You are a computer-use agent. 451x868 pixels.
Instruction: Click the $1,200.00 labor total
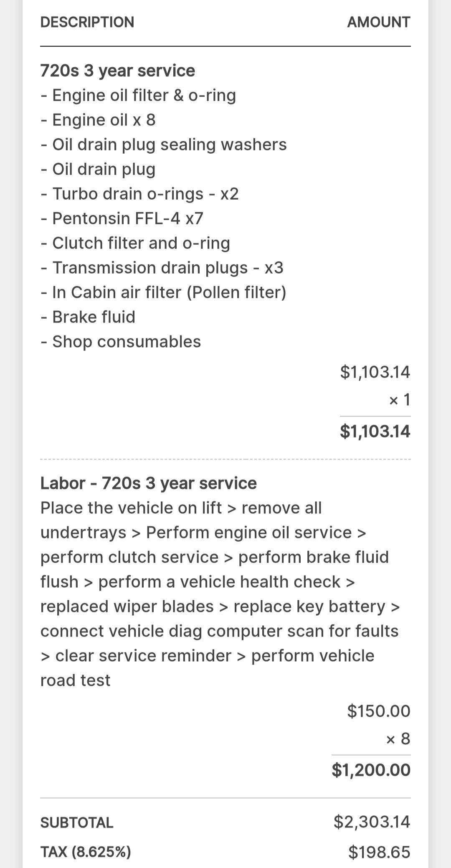(x=371, y=770)
